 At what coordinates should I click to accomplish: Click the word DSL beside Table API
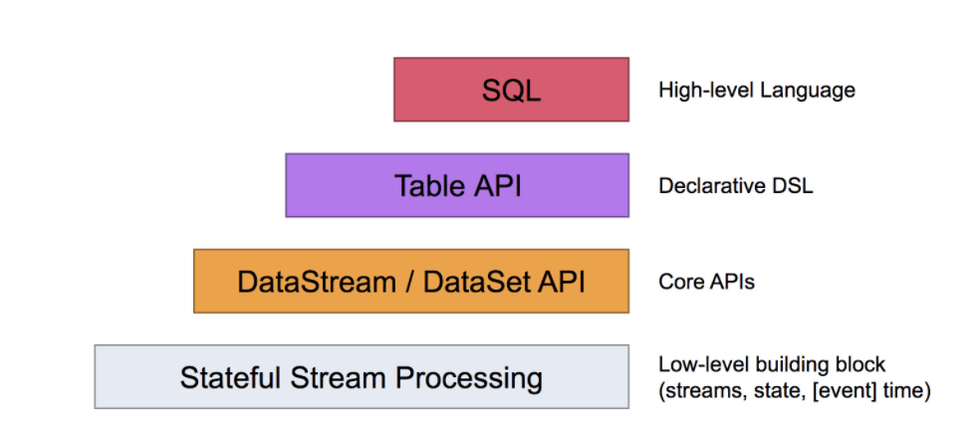[x=793, y=186]
